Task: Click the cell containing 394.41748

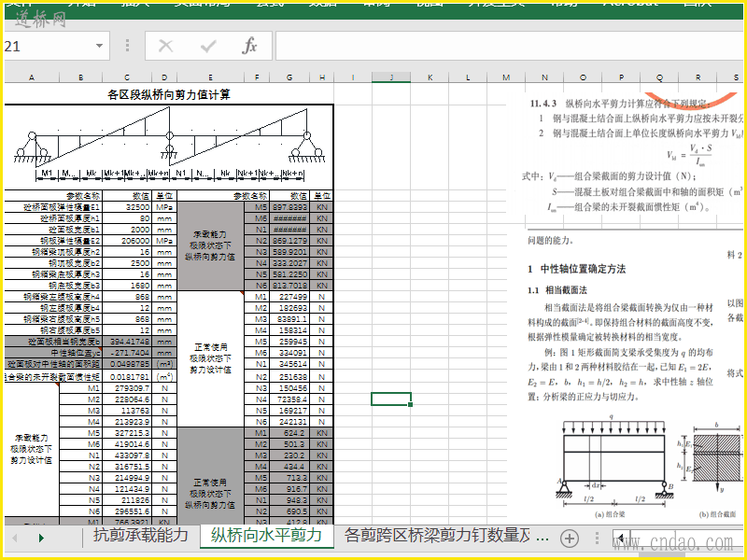Action: tap(127, 342)
